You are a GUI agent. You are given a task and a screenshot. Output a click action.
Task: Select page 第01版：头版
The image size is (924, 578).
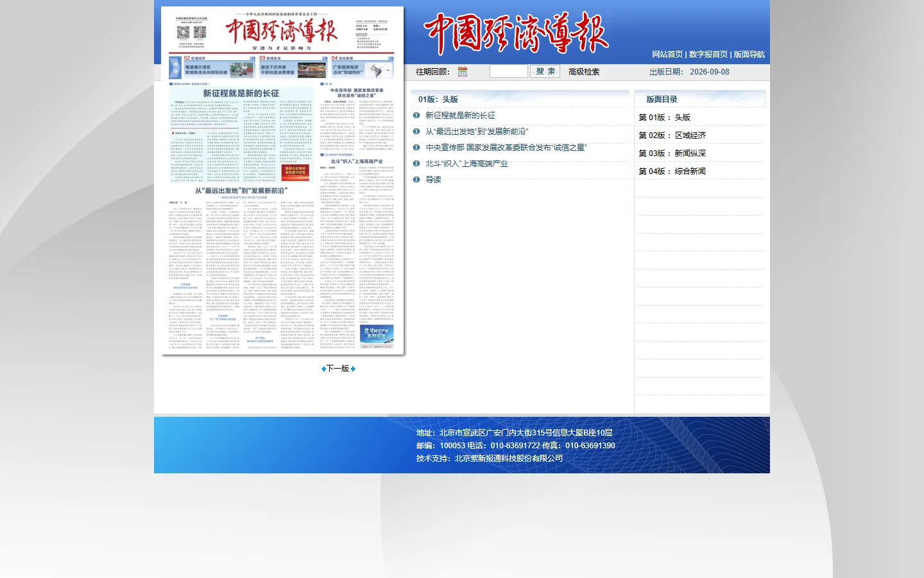665,118
